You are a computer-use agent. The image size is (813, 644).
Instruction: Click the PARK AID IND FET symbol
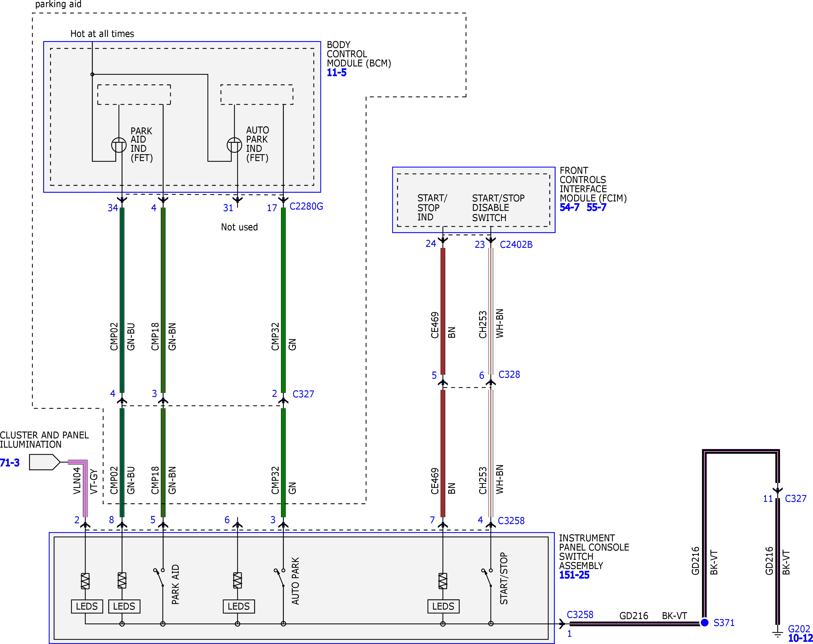point(119,145)
